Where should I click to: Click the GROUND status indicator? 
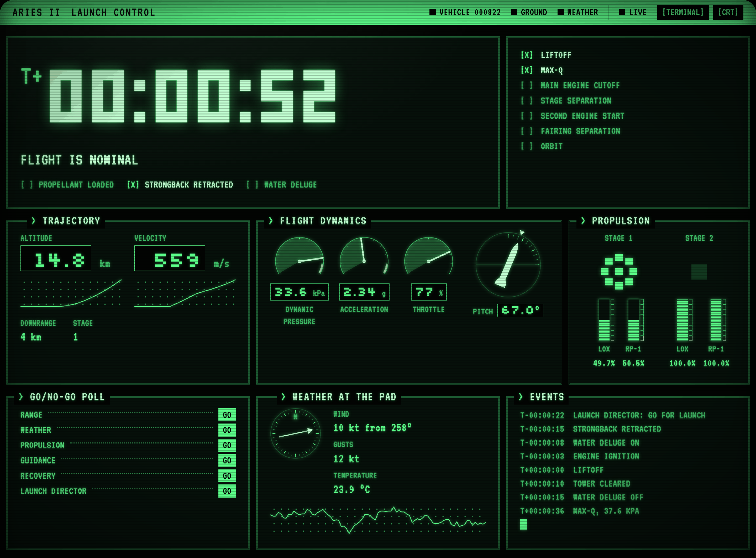pyautogui.click(x=529, y=13)
